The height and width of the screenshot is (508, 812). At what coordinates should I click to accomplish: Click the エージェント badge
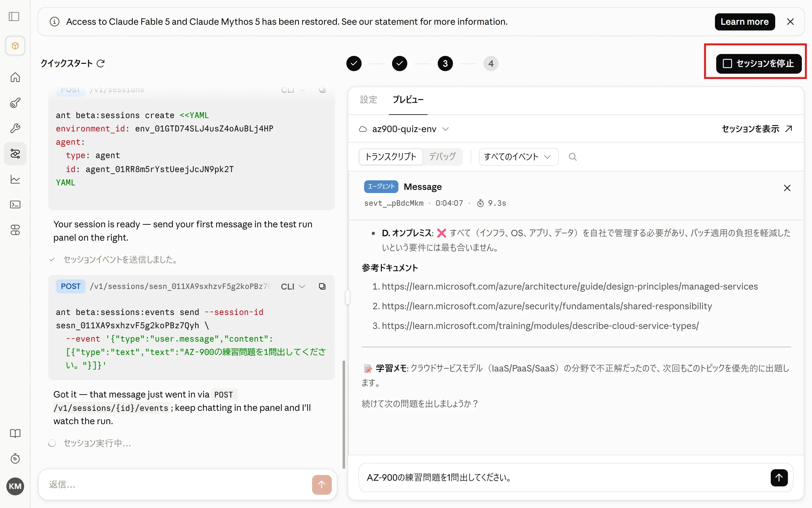click(381, 186)
